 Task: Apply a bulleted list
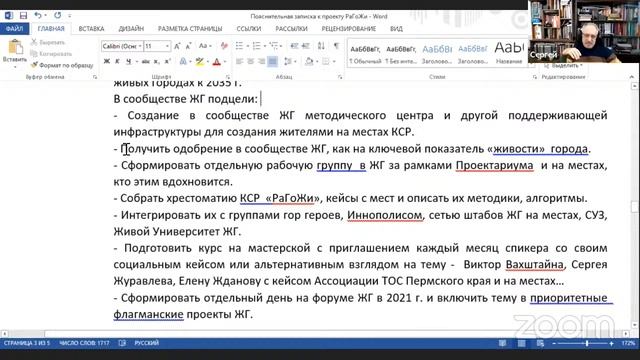(x=239, y=46)
